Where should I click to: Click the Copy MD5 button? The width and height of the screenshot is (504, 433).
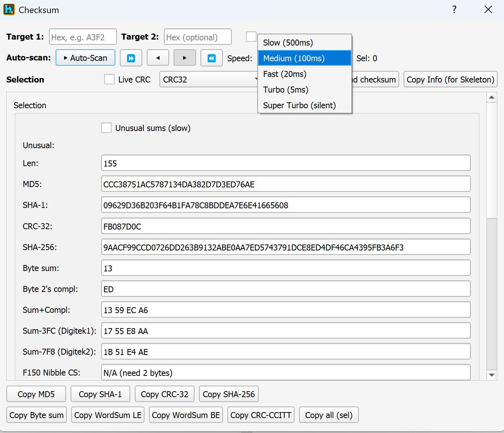[x=36, y=394]
